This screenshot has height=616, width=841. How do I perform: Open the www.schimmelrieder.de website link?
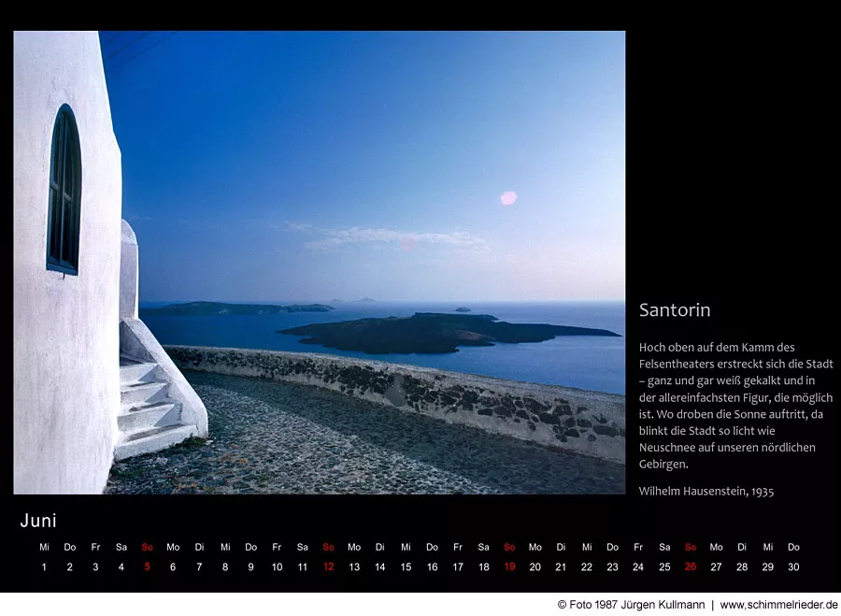tap(778, 605)
